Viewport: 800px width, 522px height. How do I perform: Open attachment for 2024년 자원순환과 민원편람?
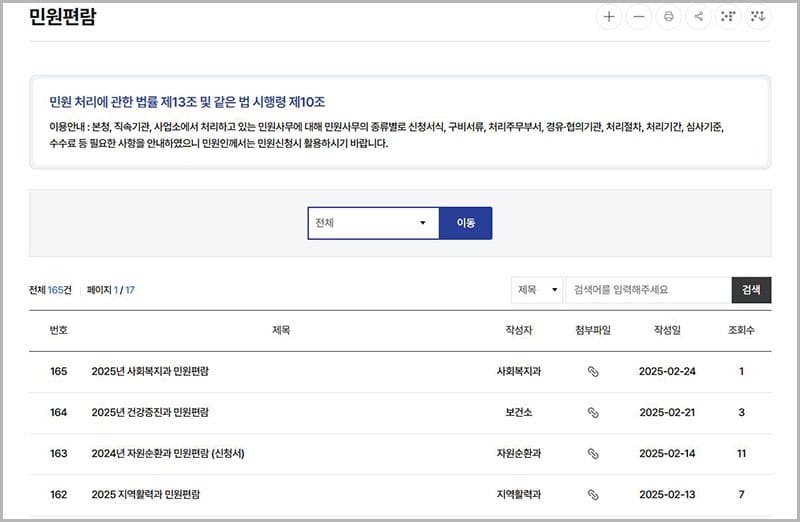pyautogui.click(x=592, y=453)
